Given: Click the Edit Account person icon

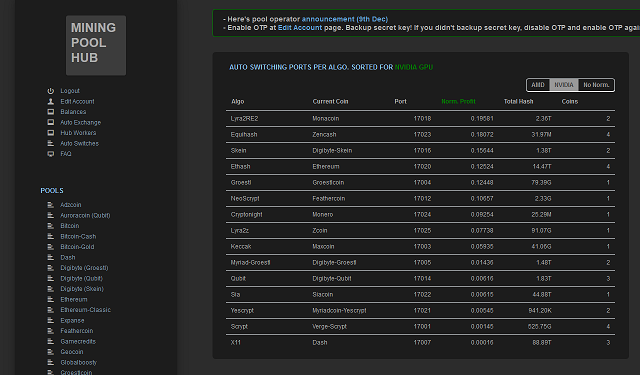Looking at the screenshot, I should 51,101.
